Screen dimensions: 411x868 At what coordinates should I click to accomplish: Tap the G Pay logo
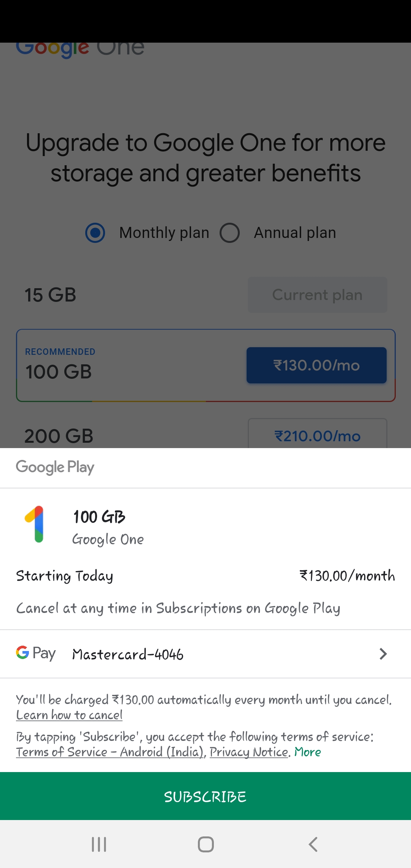coord(36,653)
